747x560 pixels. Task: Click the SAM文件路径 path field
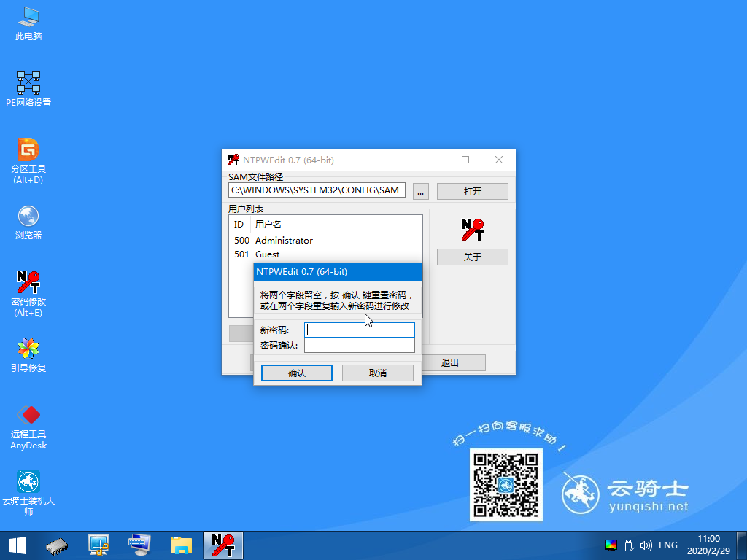pos(317,190)
